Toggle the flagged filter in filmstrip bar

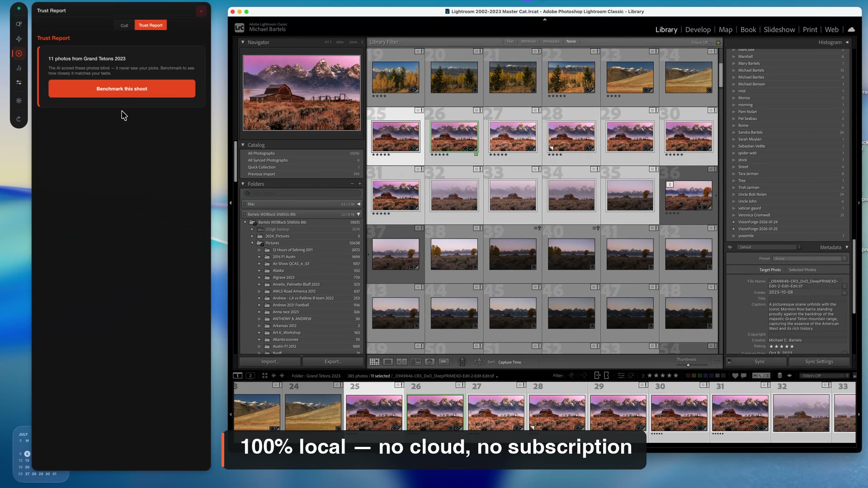coord(571,375)
